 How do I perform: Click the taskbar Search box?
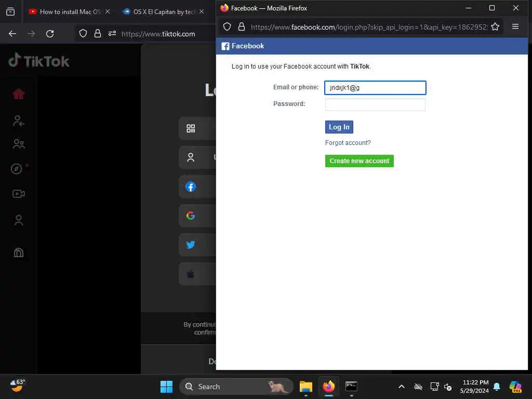pos(236,387)
